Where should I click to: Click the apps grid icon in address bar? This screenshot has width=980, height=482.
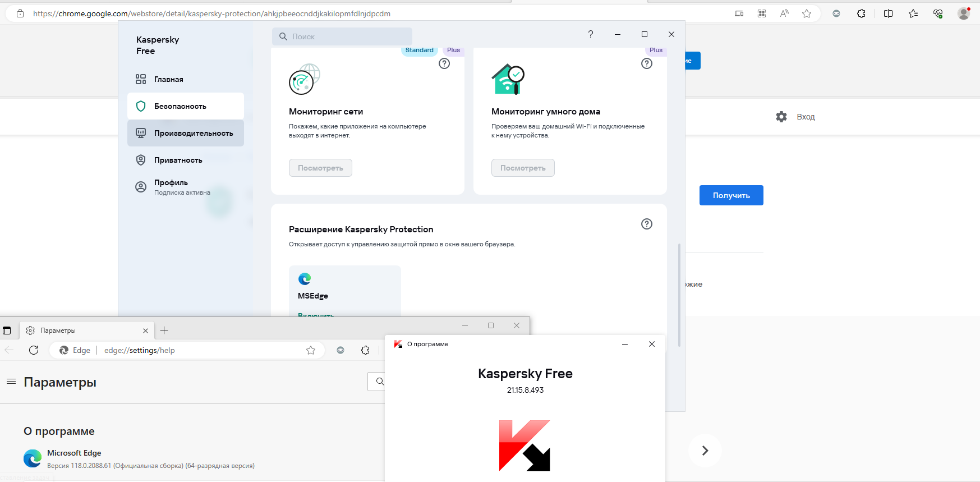(762, 13)
